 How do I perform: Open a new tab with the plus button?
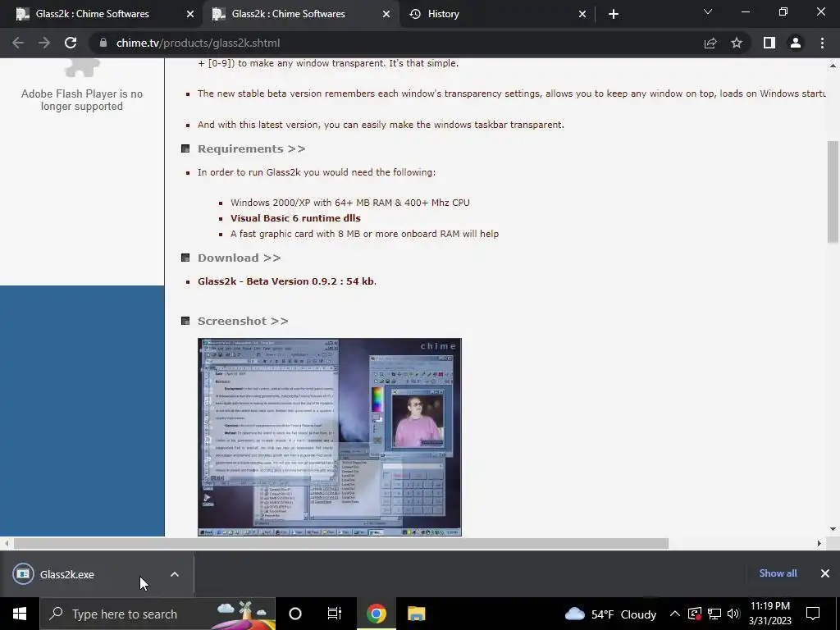click(614, 14)
